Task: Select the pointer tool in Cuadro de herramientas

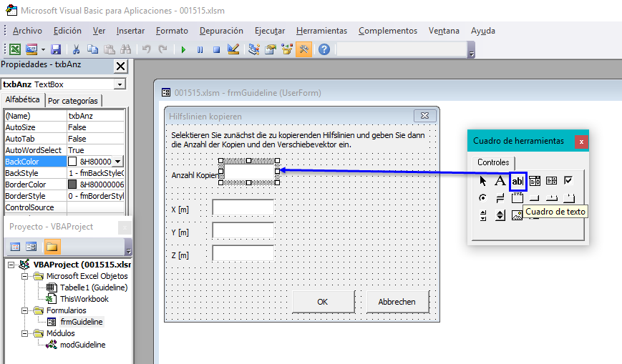Action: click(x=482, y=181)
